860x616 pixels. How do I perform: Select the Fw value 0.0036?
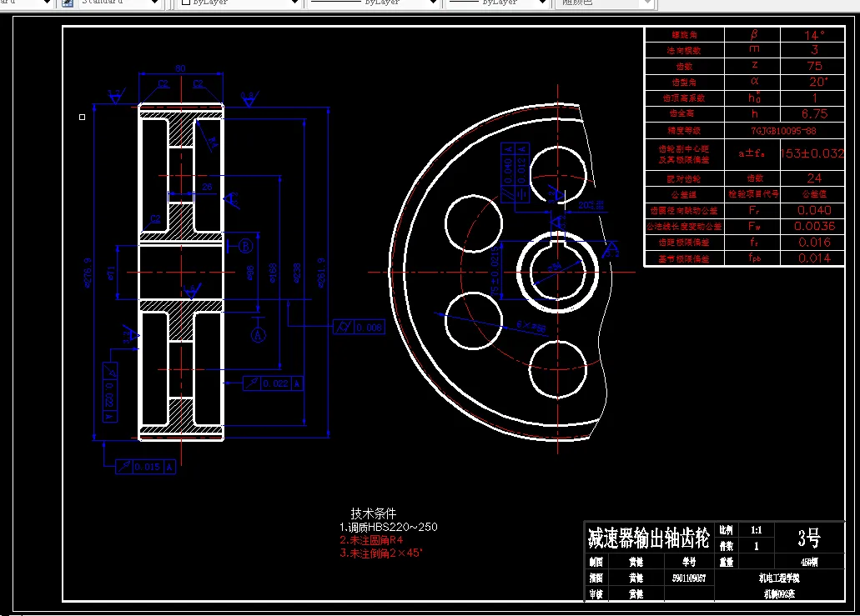tap(814, 226)
